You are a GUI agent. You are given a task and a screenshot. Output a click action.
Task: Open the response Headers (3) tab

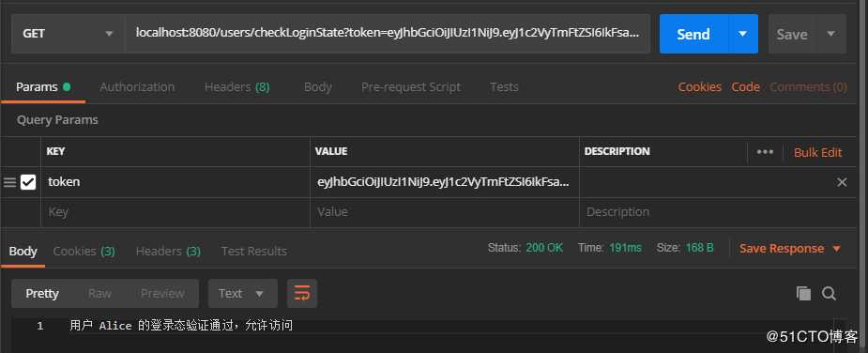click(x=168, y=251)
